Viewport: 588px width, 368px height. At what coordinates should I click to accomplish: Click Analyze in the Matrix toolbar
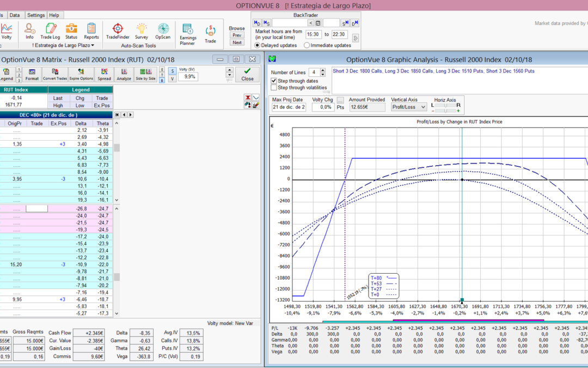coord(124,74)
